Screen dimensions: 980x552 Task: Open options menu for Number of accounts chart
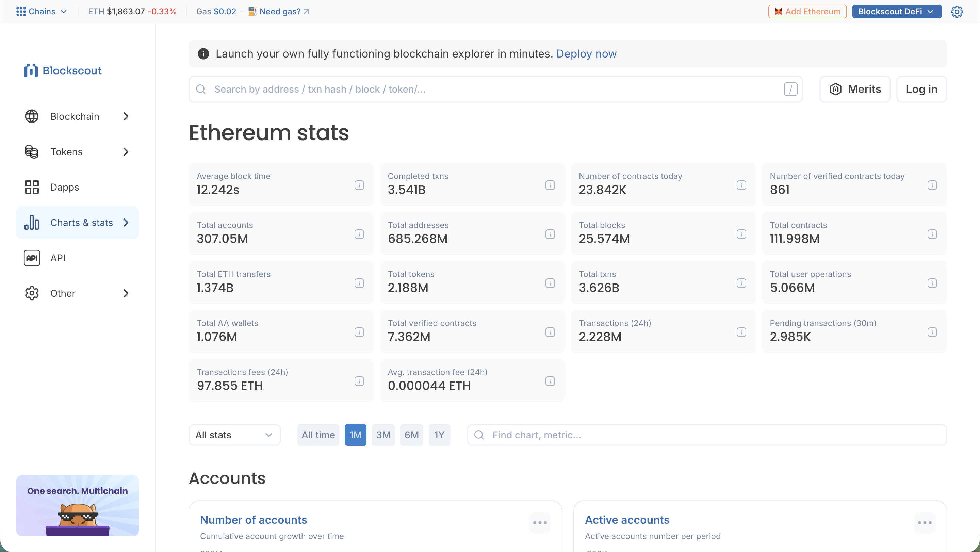point(540,523)
